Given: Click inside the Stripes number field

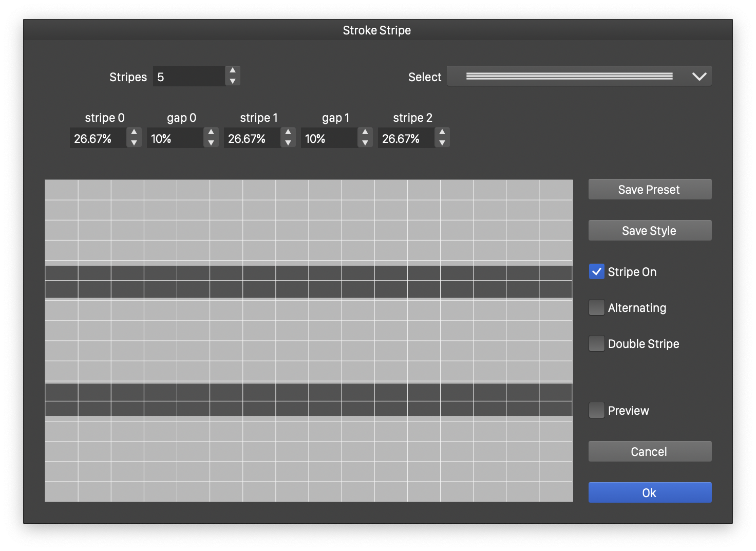Looking at the screenshot, I should (188, 77).
